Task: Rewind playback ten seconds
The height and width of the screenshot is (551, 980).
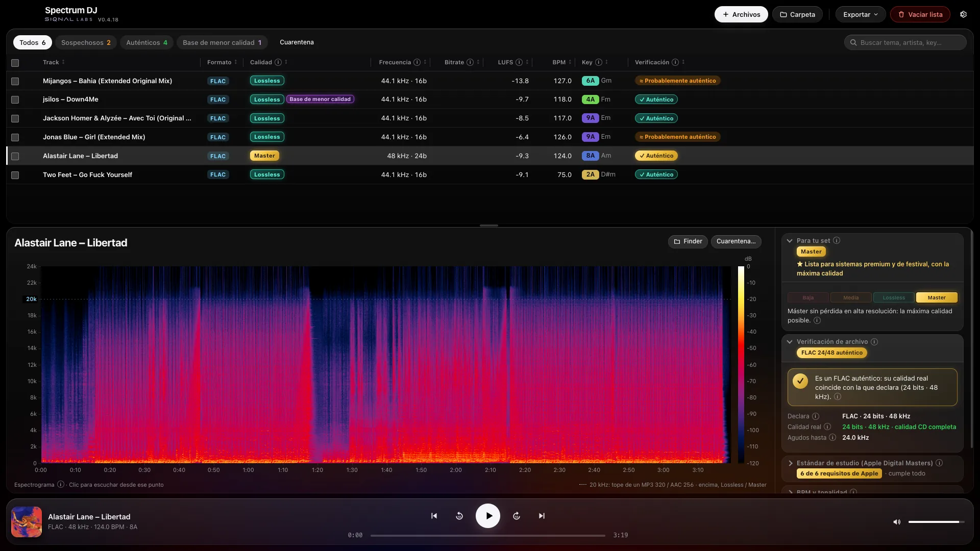Action: click(x=459, y=516)
